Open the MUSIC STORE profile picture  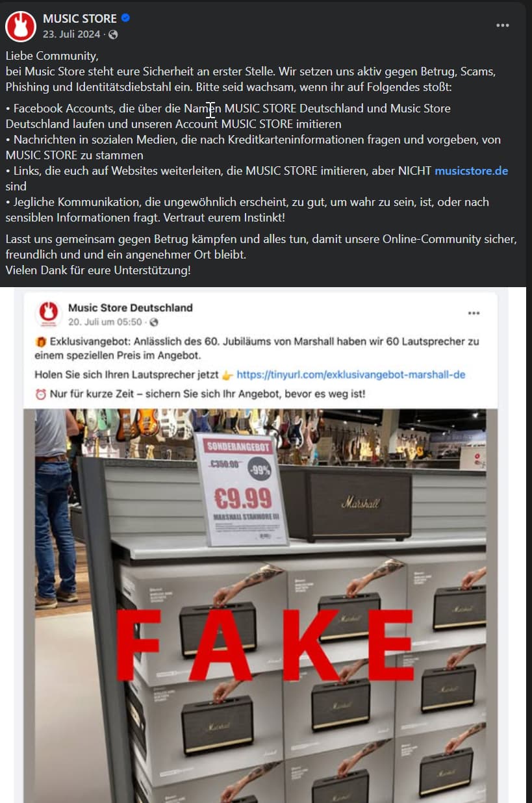[x=21, y=27]
